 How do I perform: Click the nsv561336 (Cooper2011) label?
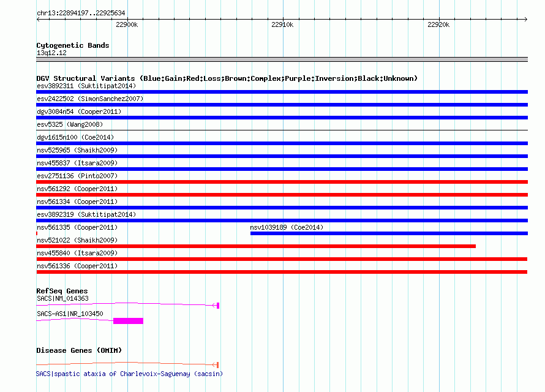pyautogui.click(x=77, y=266)
